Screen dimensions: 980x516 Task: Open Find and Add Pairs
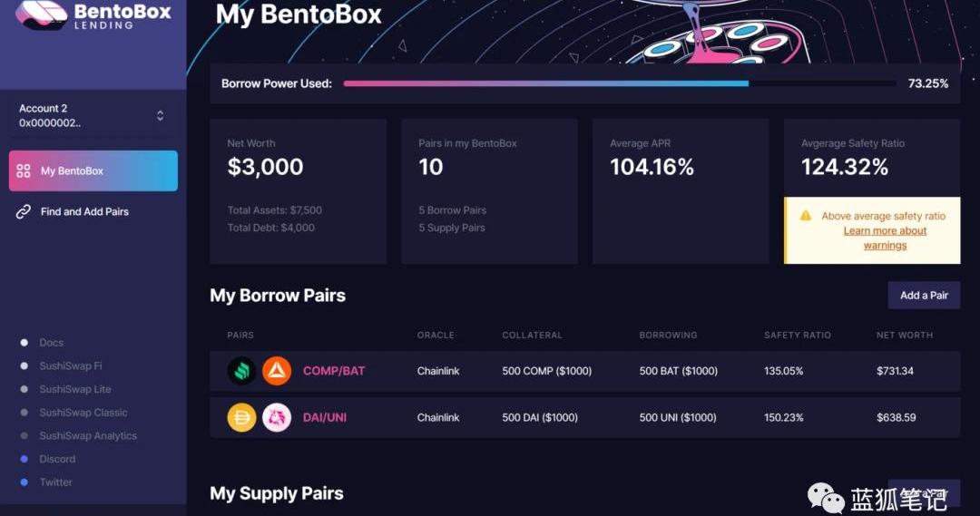[84, 212]
